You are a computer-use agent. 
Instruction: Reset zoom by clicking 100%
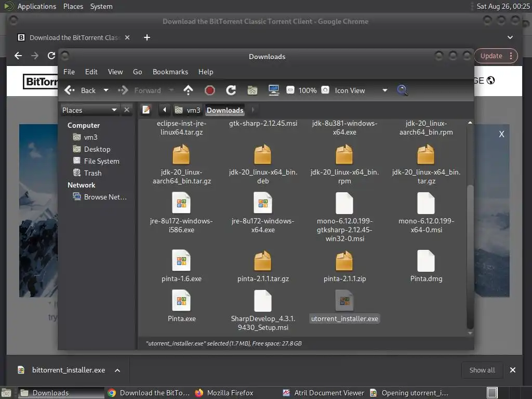(308, 90)
